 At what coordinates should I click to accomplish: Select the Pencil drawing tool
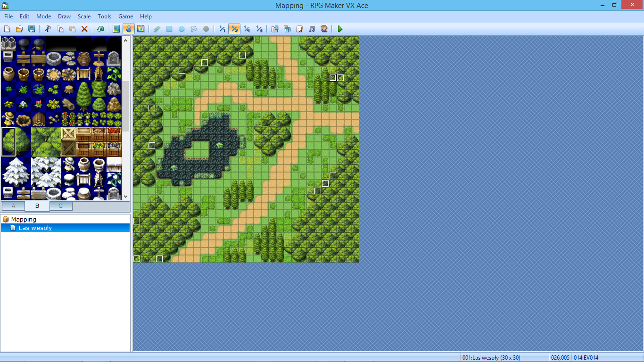[157, 29]
